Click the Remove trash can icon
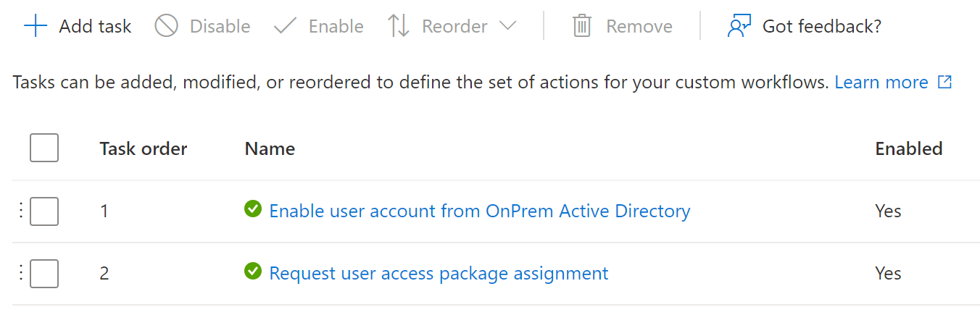980x315 pixels. click(x=582, y=27)
